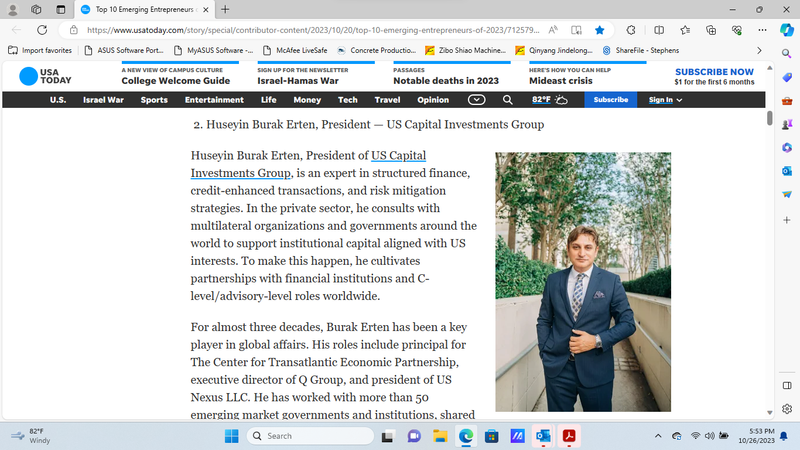Click the blue favorites star icon
800x450 pixels.
click(x=599, y=30)
